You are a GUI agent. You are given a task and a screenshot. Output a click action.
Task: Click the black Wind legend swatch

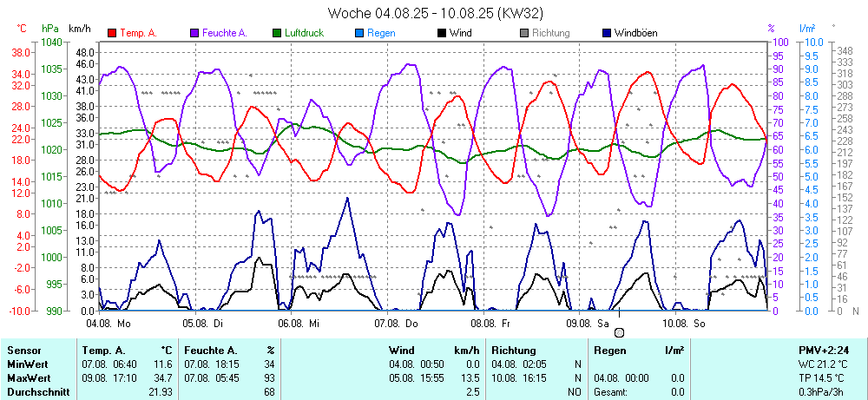[x=443, y=33]
